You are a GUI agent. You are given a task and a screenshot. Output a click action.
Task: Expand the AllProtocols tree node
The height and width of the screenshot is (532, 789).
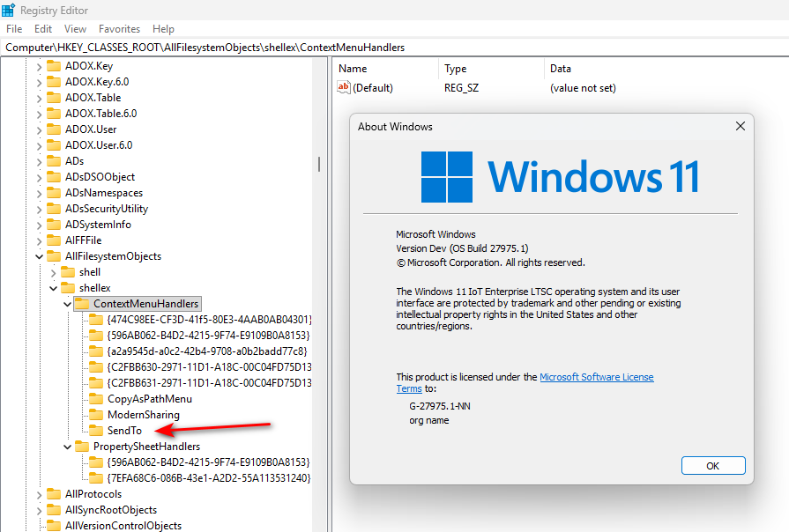pyautogui.click(x=40, y=494)
